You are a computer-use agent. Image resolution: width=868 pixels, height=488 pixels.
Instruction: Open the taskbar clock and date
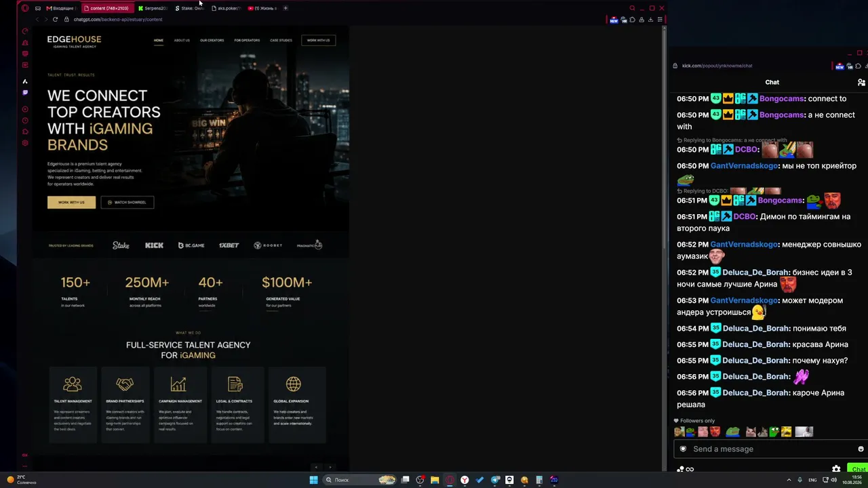point(853,480)
